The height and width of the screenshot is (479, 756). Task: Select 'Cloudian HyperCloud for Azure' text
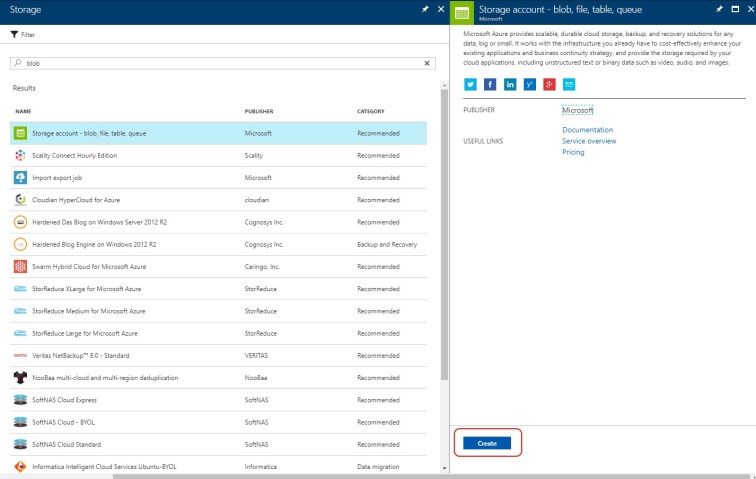(x=76, y=200)
